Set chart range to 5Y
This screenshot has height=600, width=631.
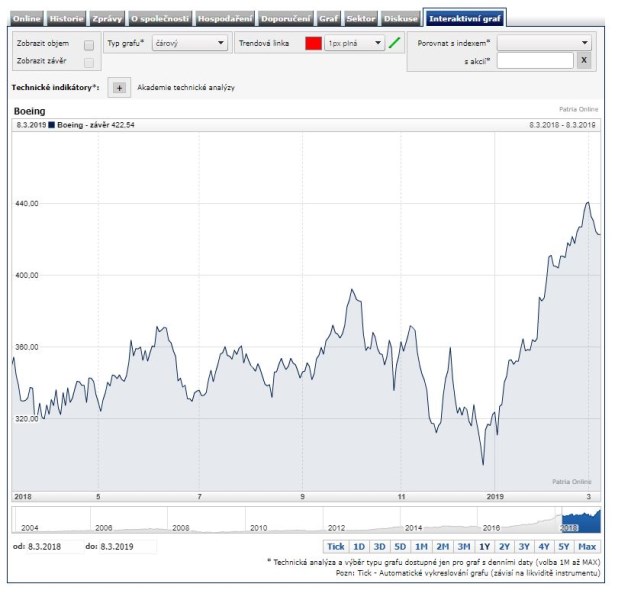(565, 546)
